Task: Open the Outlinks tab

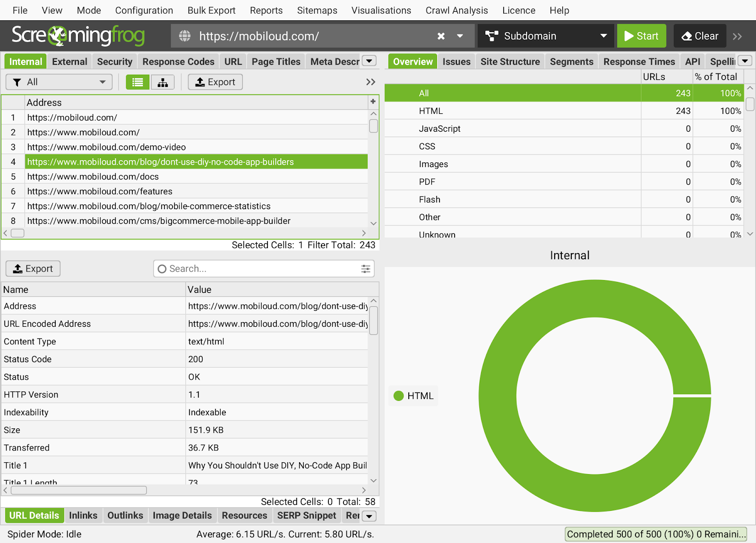Action: pos(125,516)
